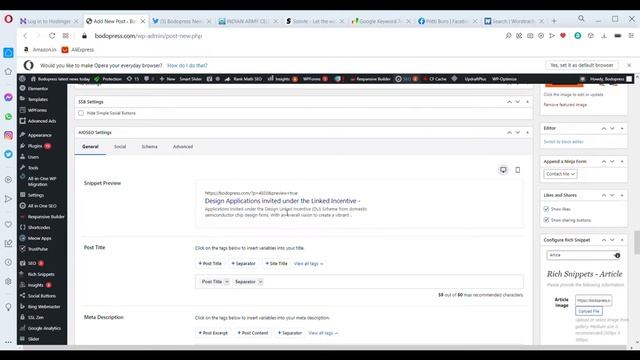Image resolution: width=640 pixels, height=360 pixels.
Task: Click the heart bookmark icon in address bar
Action: 563,36
